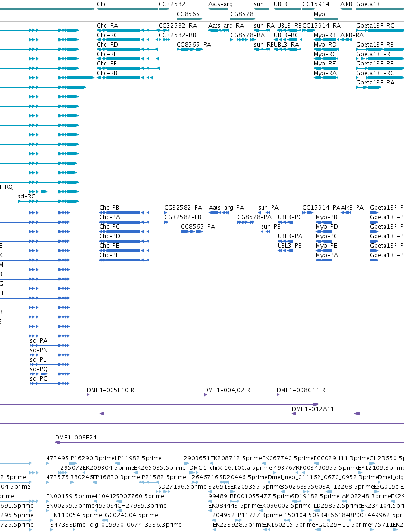Select protein CG32582-PB

click(x=183, y=217)
